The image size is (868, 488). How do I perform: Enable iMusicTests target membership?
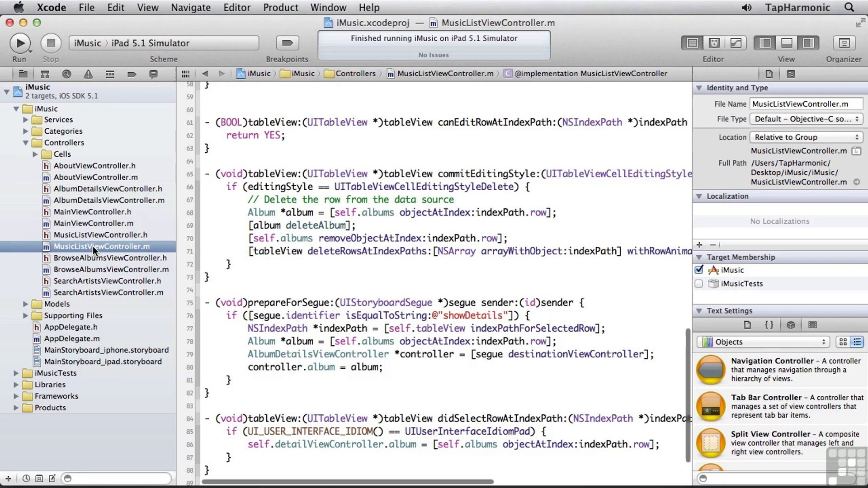(699, 284)
